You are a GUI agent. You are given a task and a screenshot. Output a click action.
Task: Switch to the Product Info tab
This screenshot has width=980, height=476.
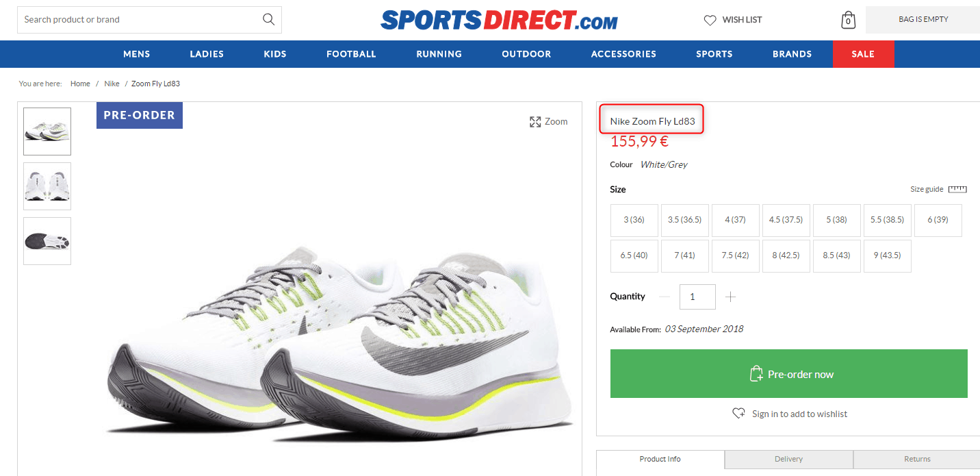(x=660, y=460)
